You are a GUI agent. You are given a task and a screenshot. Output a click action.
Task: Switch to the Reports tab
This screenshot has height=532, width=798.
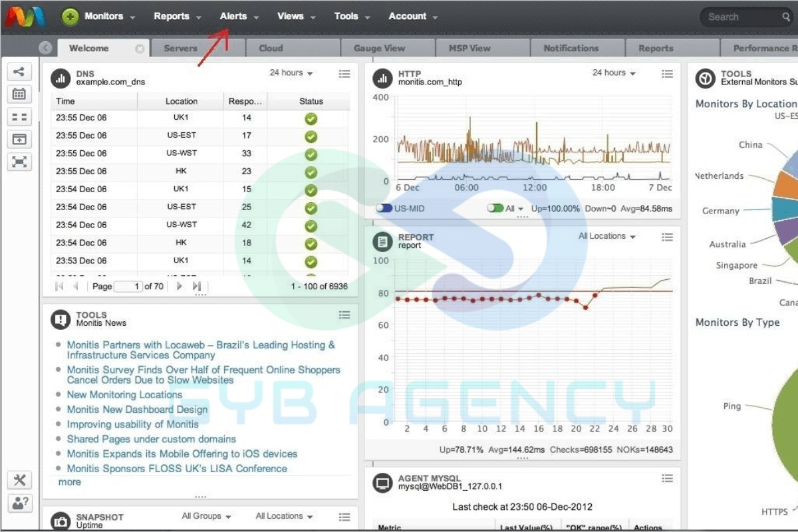(x=672, y=48)
